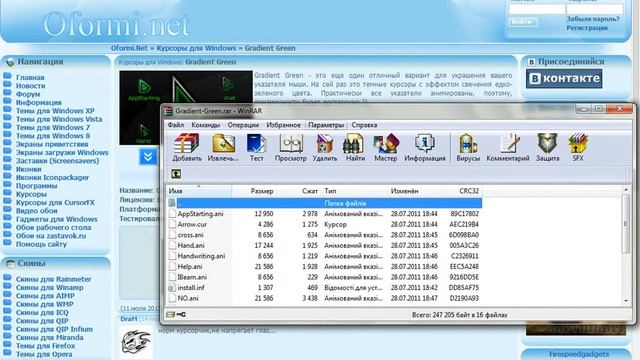Click the Регистрация link
Screen dimensions: 640x360
(x=587, y=28)
